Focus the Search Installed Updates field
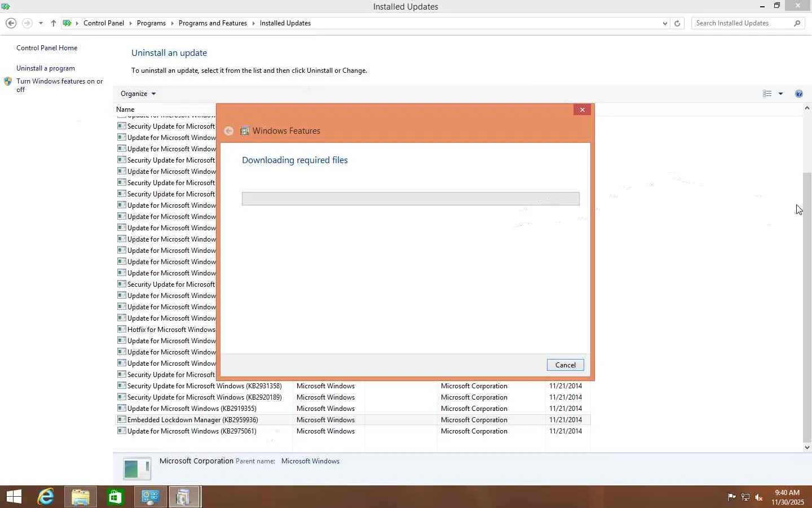The width and height of the screenshot is (812, 508). tap(742, 23)
